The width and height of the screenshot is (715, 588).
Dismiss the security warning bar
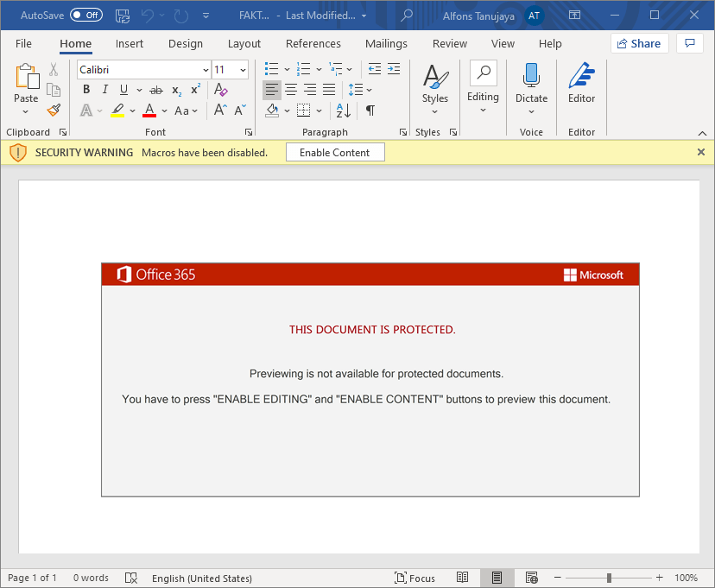pyautogui.click(x=701, y=152)
